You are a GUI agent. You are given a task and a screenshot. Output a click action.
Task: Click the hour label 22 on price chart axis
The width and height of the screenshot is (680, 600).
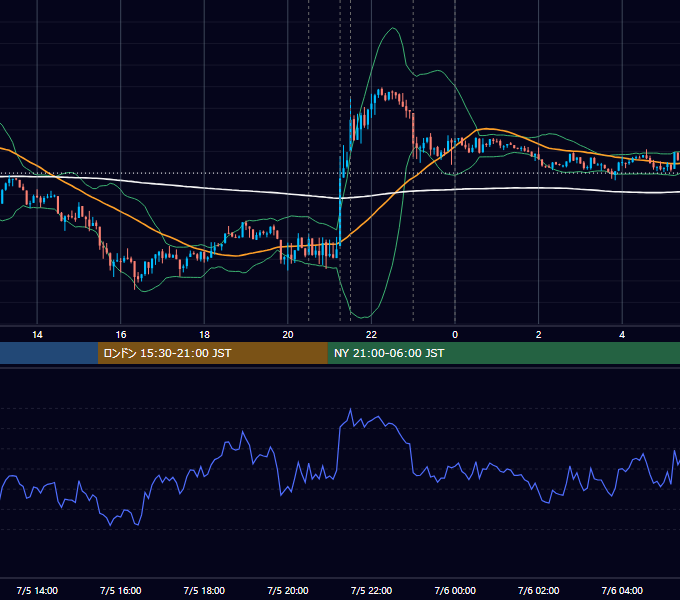tap(371, 335)
